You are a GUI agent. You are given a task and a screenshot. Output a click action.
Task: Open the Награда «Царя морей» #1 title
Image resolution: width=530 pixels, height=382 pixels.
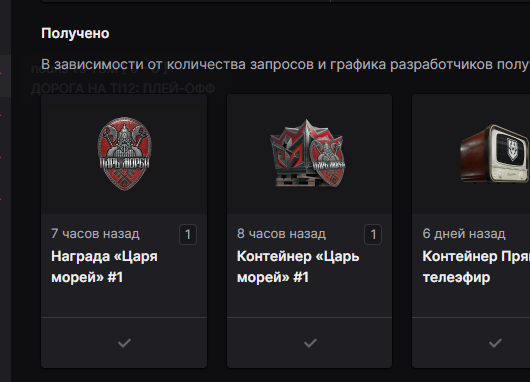[x=104, y=267]
